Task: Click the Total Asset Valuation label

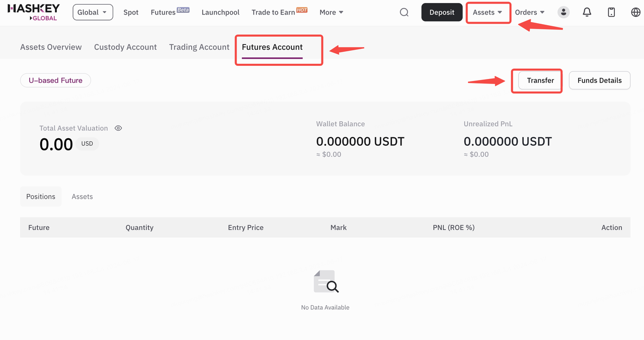Action: pos(73,128)
